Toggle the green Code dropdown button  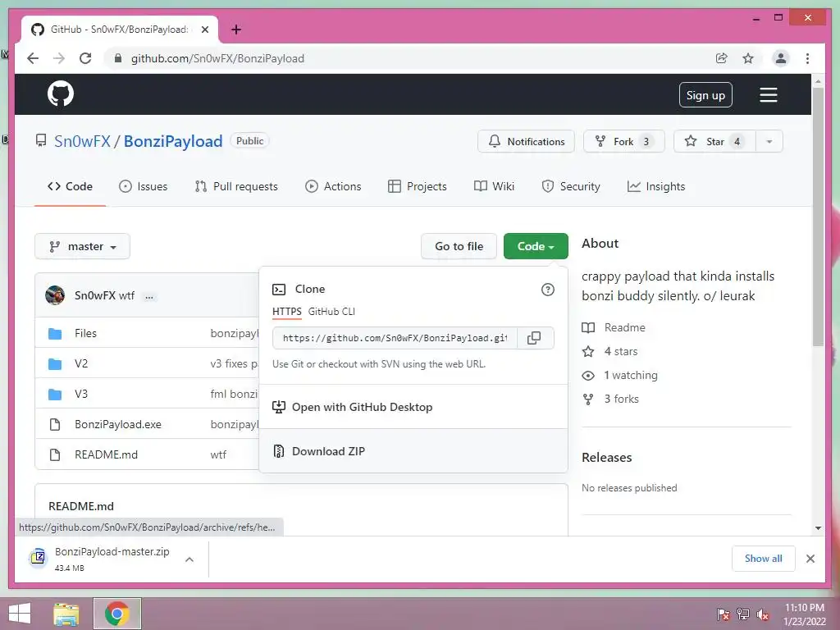(536, 246)
